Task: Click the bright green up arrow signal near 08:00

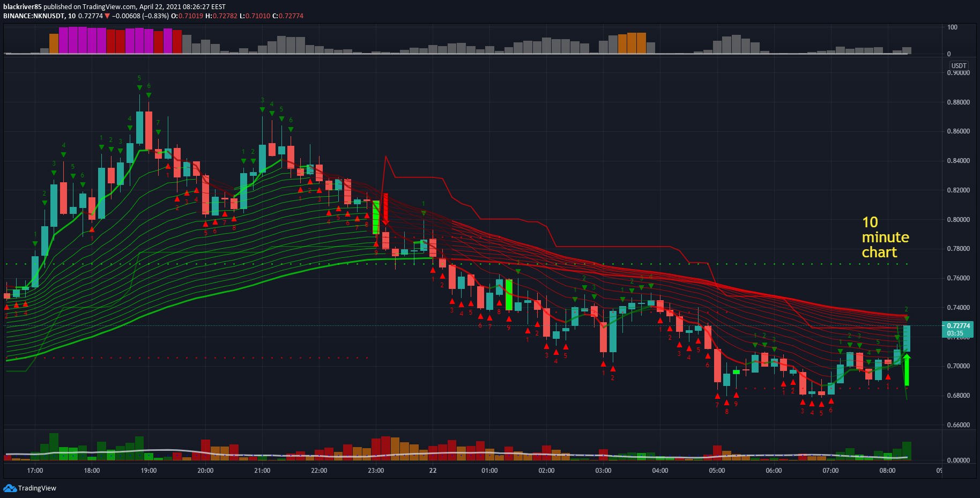Action: click(x=907, y=369)
